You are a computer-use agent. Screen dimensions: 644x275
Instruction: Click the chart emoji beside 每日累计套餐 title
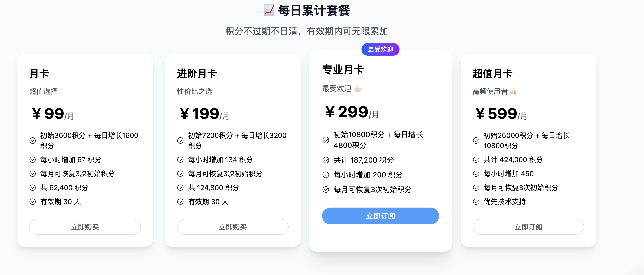pos(269,11)
